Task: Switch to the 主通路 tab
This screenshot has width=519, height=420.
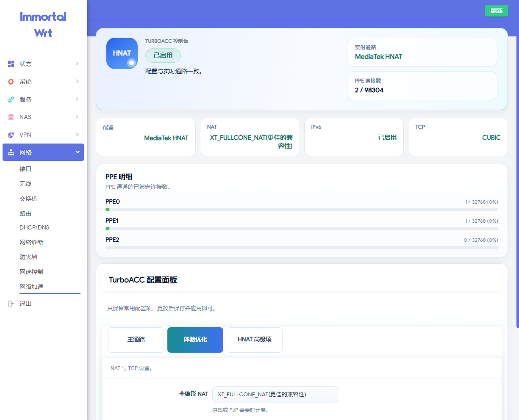Action: coord(136,340)
